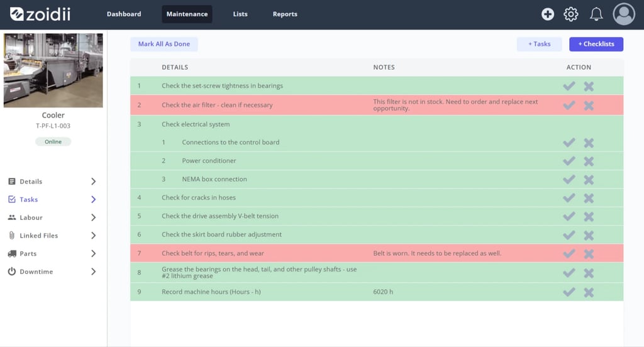Click the 6020 h machine hours note
This screenshot has width=644, height=347.
pyautogui.click(x=383, y=292)
